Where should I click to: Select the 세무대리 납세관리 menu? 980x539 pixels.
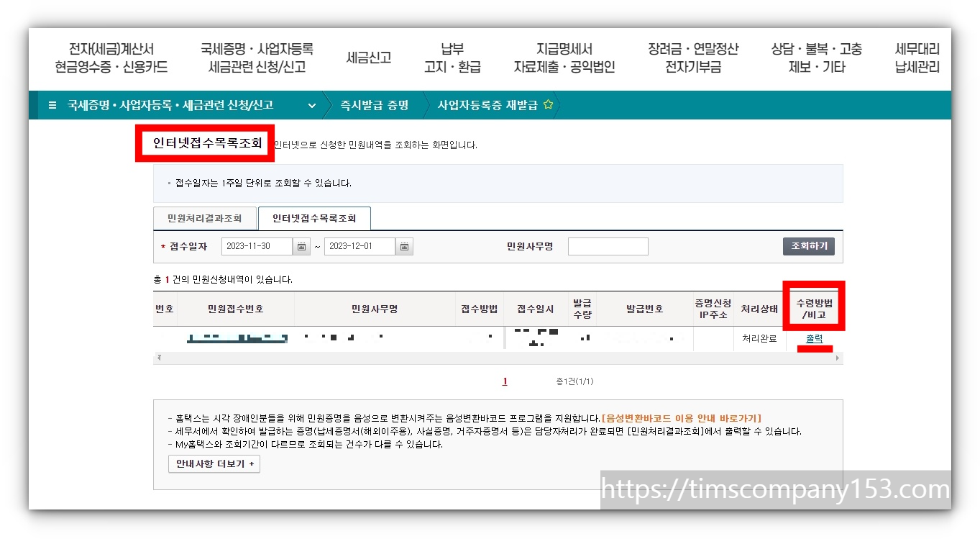pos(916,58)
